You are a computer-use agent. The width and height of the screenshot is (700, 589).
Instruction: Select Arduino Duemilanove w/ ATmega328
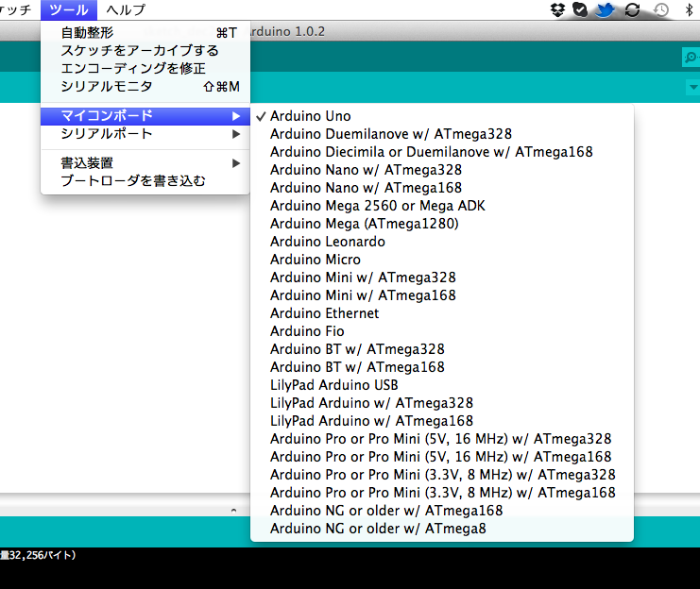point(442,134)
